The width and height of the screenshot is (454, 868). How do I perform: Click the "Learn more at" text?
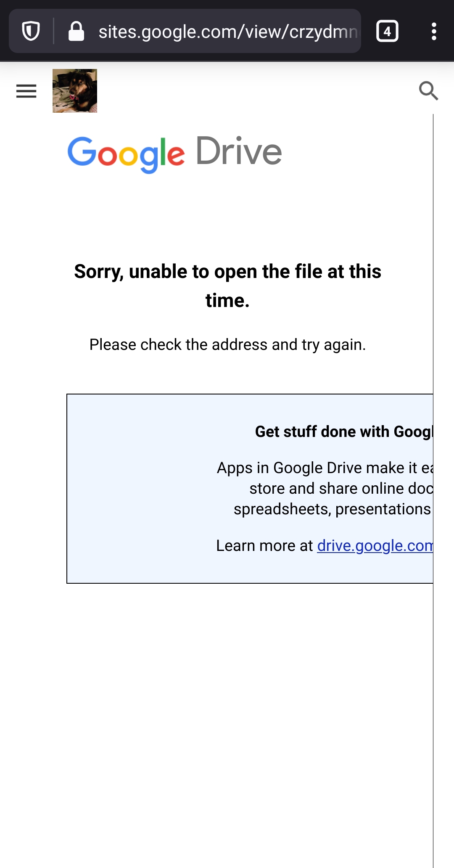[264, 546]
